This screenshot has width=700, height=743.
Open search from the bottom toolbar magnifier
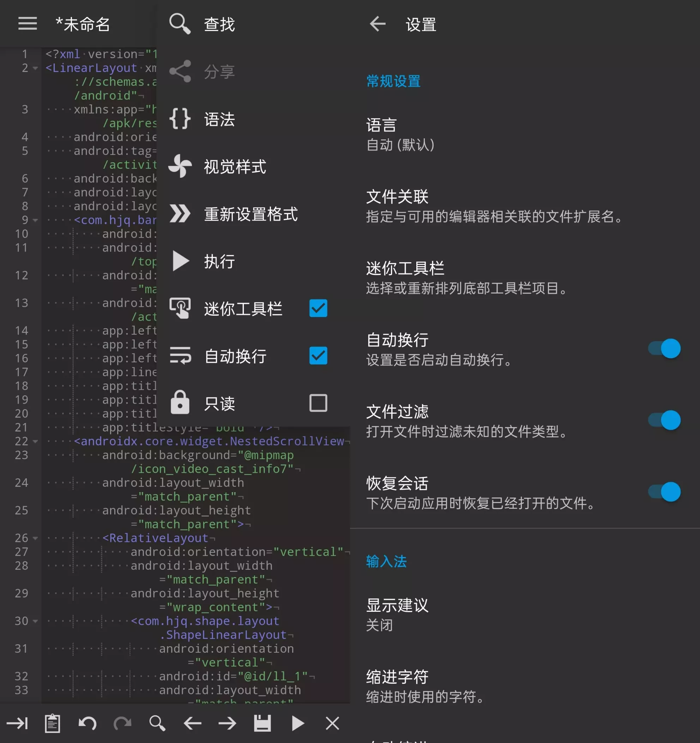pyautogui.click(x=157, y=723)
